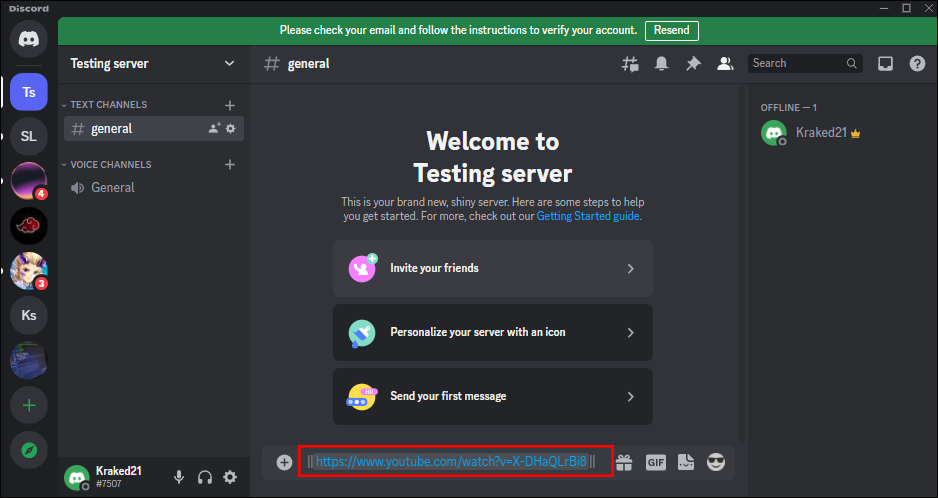This screenshot has height=498, width=938.
Task: Open the Threads icon in header
Action: 630,63
